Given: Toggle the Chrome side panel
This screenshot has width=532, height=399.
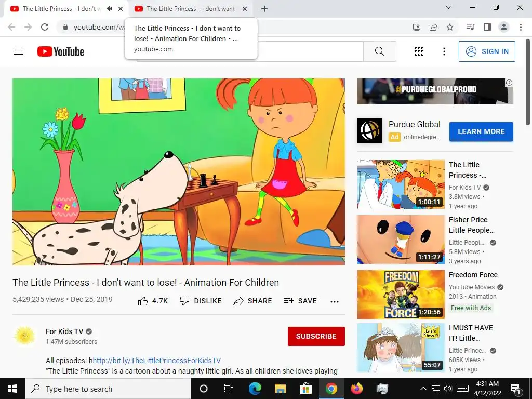Looking at the screenshot, I should point(487,27).
